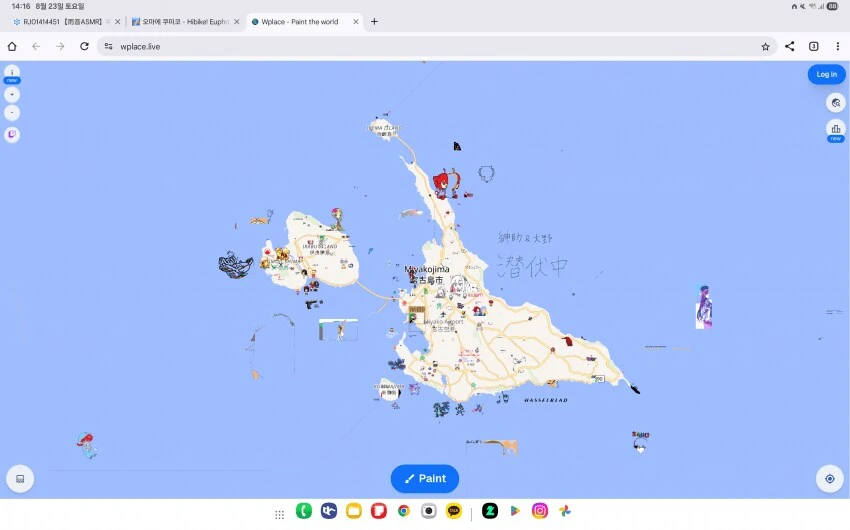The image size is (850, 530).
Task: Open the browser three-dot menu
Action: pyautogui.click(x=838, y=47)
